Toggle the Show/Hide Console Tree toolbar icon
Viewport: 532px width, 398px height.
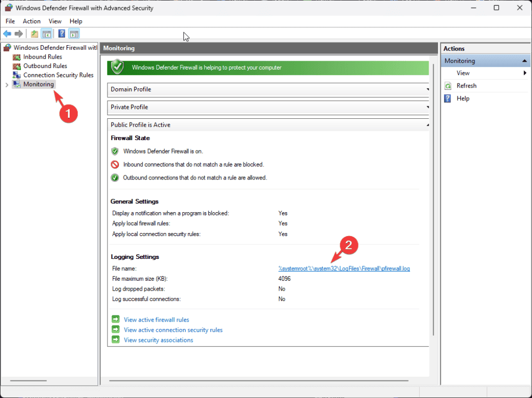pyautogui.click(x=47, y=34)
